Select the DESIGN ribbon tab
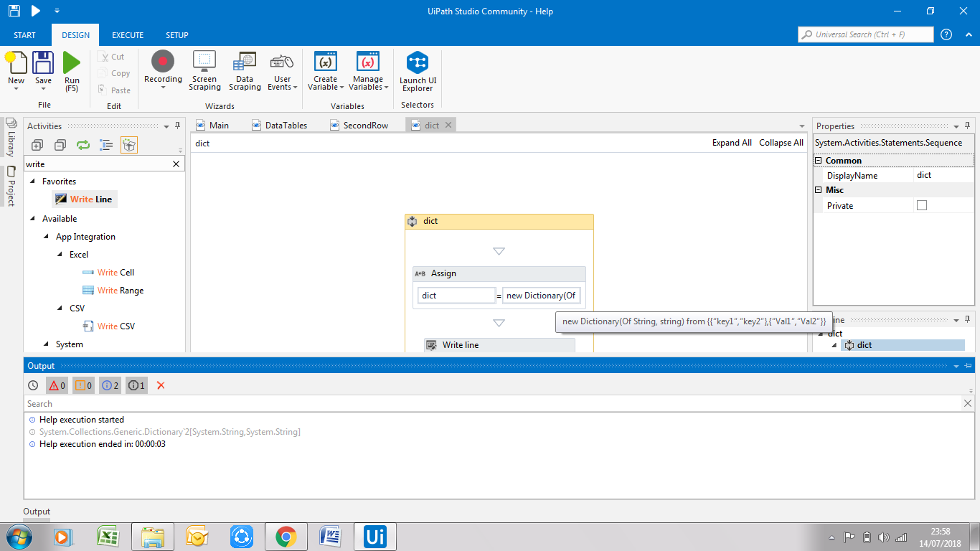Viewport: 980px width, 551px height. 75,35
